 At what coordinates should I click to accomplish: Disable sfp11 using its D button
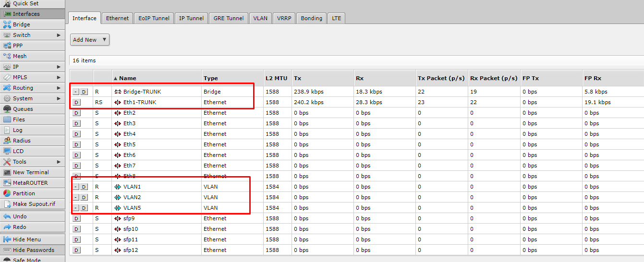[x=76, y=239]
